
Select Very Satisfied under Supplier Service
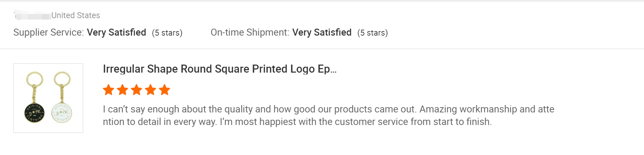click(x=117, y=32)
